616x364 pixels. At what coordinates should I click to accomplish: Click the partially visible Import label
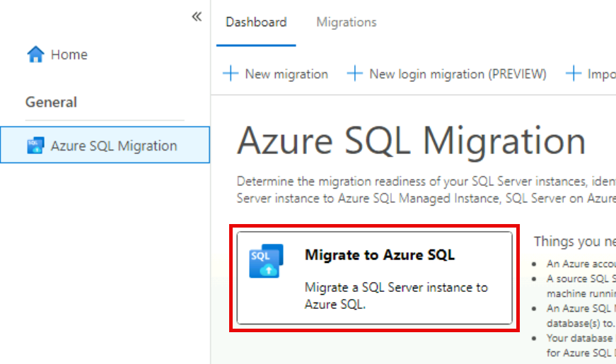pos(601,74)
